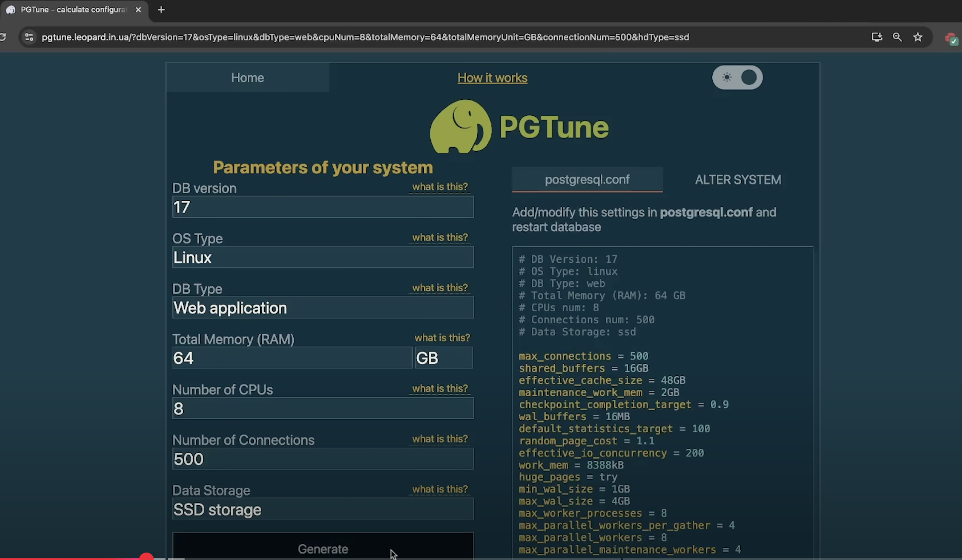The width and height of the screenshot is (962, 560).
Task: Click the 'shared_buffers = 16GB' config line
Action: (x=583, y=368)
